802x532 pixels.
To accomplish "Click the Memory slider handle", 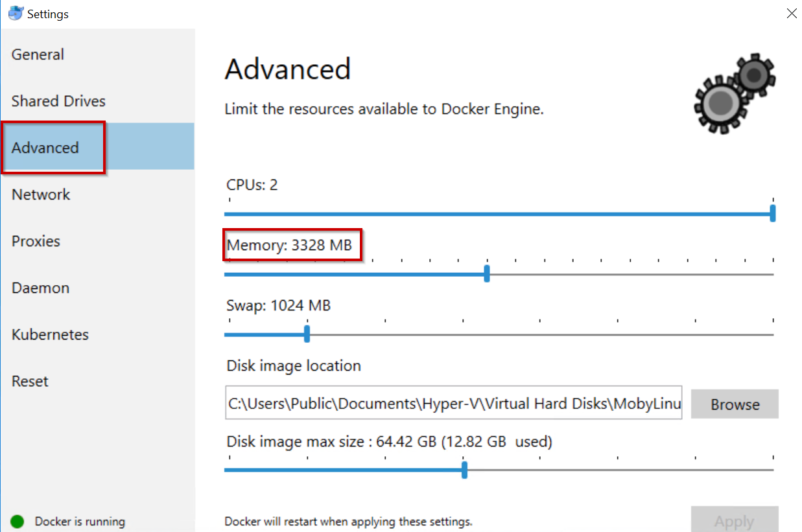I will coord(487,274).
